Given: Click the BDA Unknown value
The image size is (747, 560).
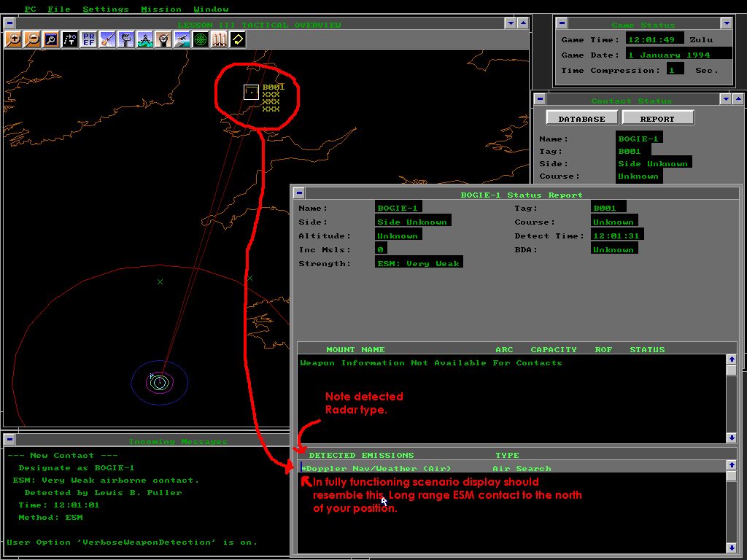Looking at the screenshot, I should (x=614, y=249).
